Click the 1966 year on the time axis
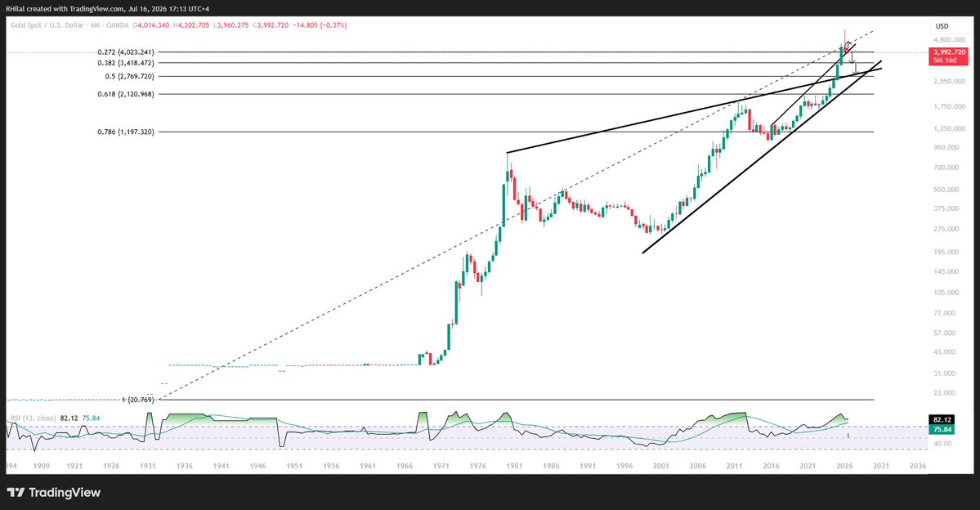Viewport: 980px width, 510px height. point(405,466)
